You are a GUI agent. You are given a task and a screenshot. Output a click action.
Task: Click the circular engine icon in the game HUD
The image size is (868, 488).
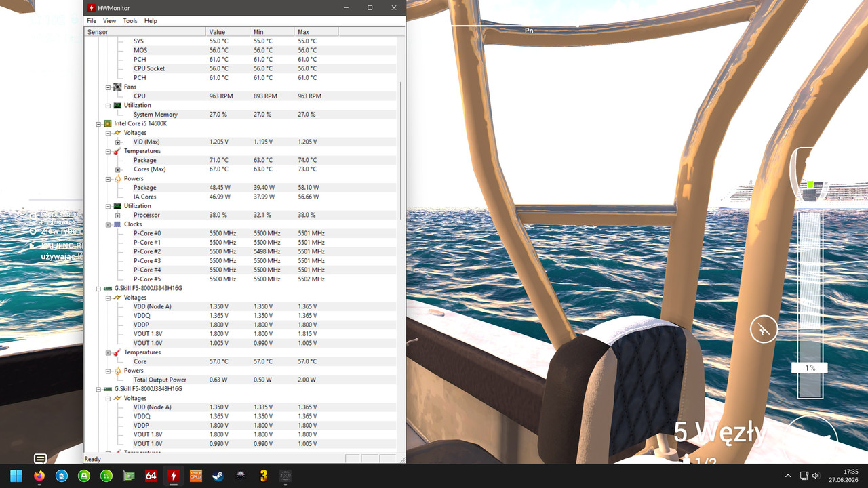pos(764,329)
